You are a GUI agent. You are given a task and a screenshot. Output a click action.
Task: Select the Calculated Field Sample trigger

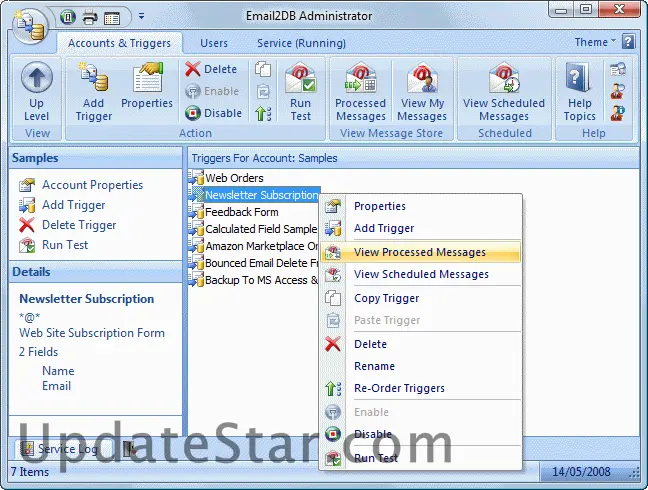click(253, 229)
